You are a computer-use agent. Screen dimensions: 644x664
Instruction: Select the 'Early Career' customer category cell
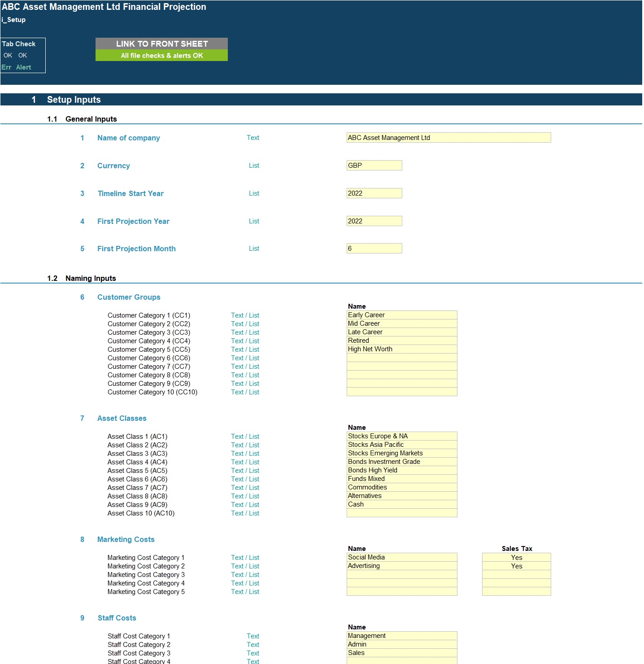pos(402,315)
